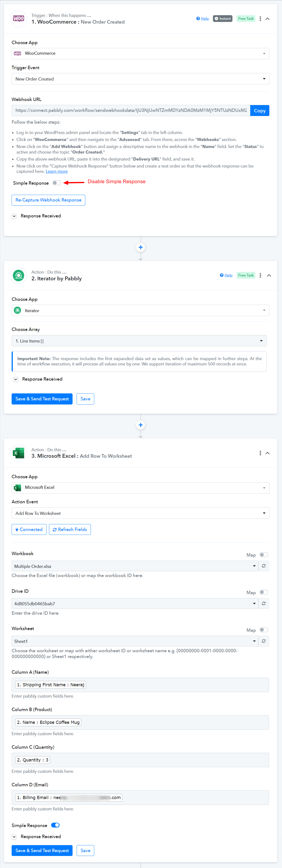Open the WooCommerce Choose App dropdown
The image size is (282, 868).
pos(140,54)
